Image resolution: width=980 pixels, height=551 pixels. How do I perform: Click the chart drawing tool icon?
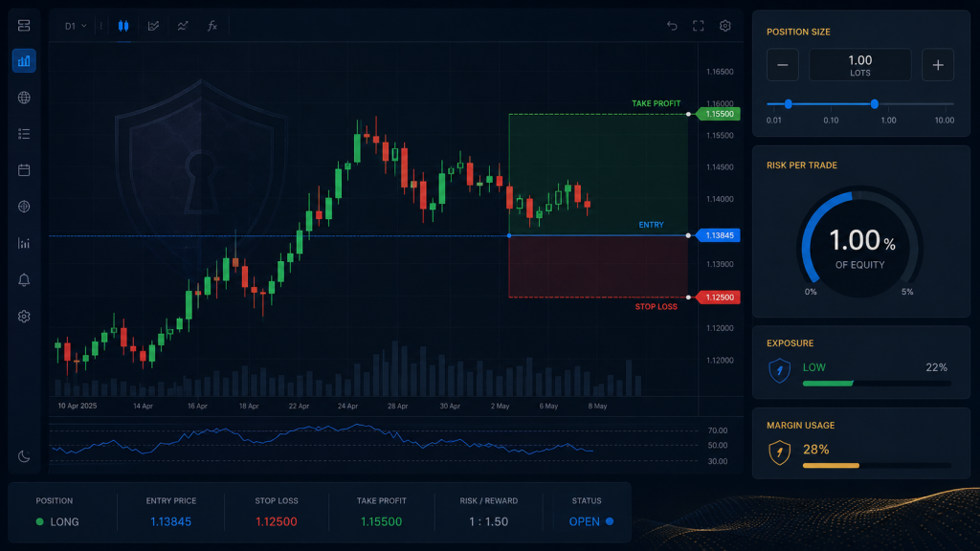(153, 26)
